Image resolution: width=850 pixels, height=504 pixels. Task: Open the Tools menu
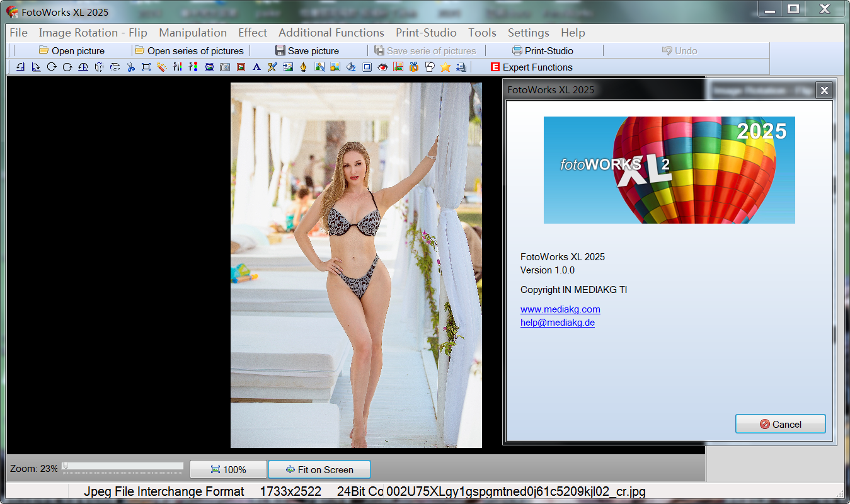click(482, 33)
